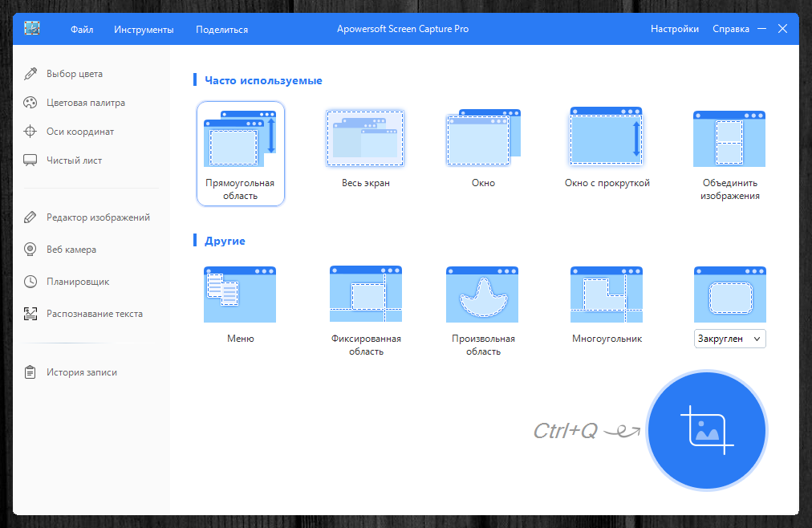Click the Весь экран caption
812x528 pixels.
pos(366,183)
